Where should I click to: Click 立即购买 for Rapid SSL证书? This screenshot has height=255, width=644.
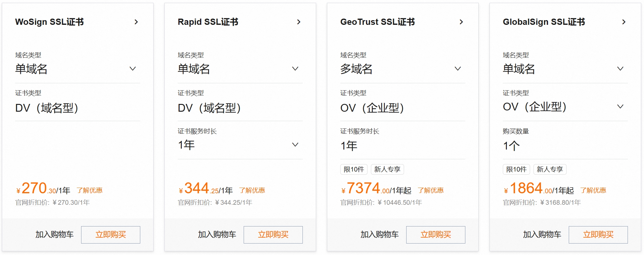point(273,235)
